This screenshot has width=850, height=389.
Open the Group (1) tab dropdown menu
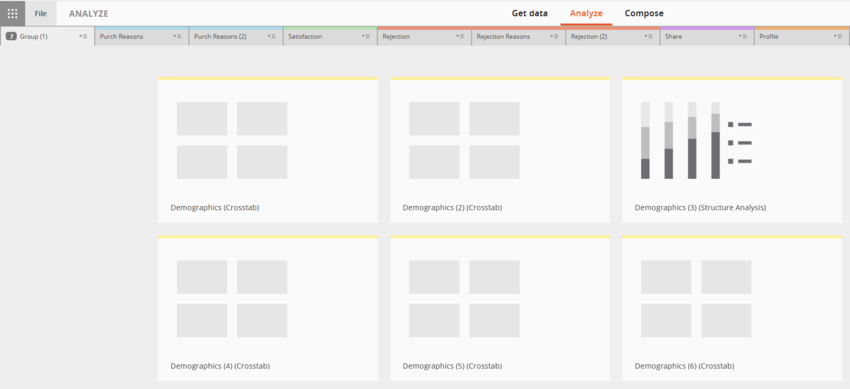coord(83,36)
